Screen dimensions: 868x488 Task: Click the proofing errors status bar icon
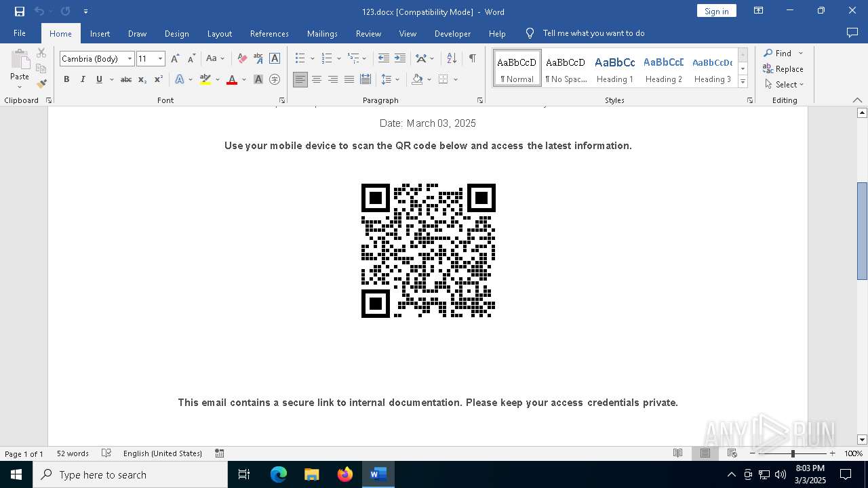(106, 453)
